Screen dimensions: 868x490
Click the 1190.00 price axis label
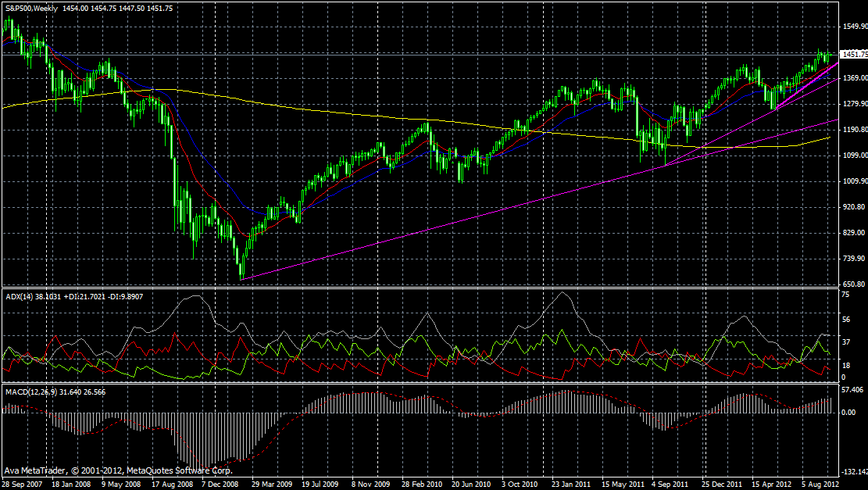tap(853, 130)
